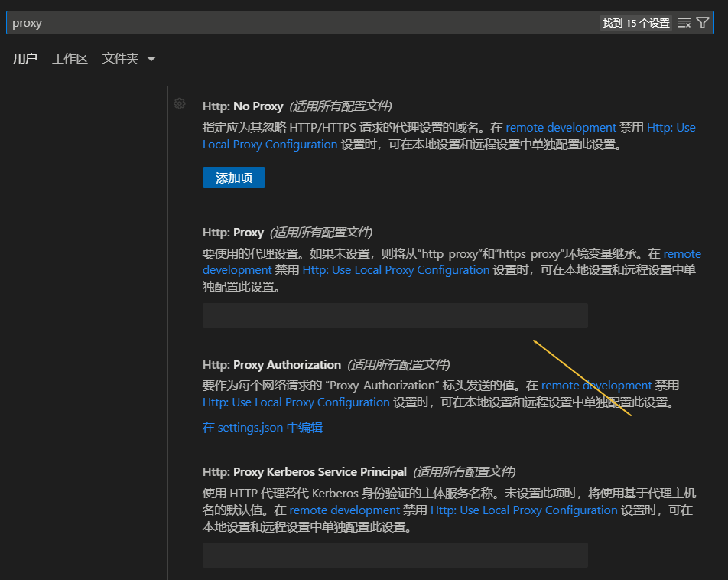Click the gear icon beside Http: No Proxy
Image resolution: width=728 pixels, height=580 pixels.
(180, 104)
